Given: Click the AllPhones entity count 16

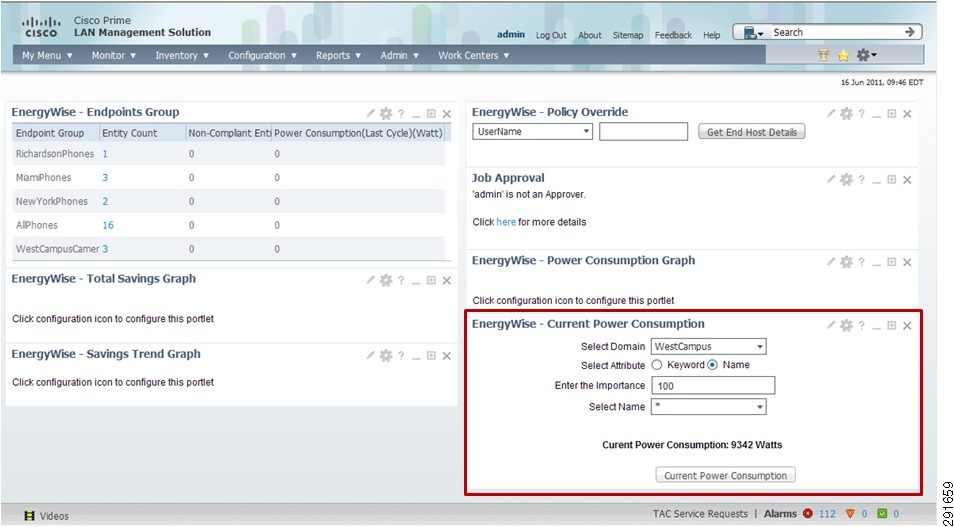Looking at the screenshot, I should (108, 225).
